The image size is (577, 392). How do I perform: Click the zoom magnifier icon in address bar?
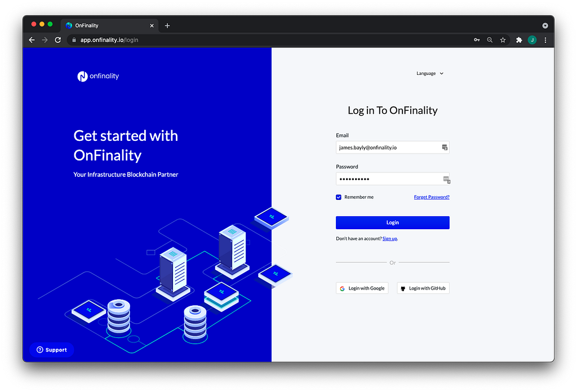pos(490,40)
